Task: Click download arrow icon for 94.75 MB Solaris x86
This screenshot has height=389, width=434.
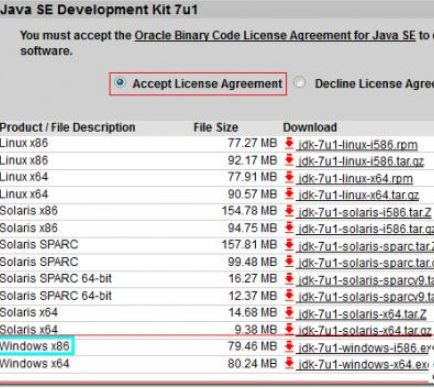Action: click(x=289, y=228)
